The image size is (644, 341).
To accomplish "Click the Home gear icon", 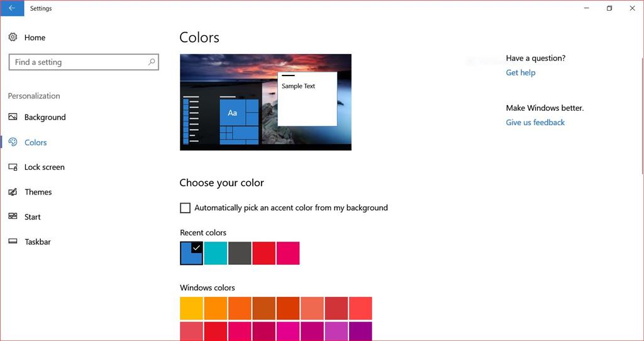I will click(13, 37).
